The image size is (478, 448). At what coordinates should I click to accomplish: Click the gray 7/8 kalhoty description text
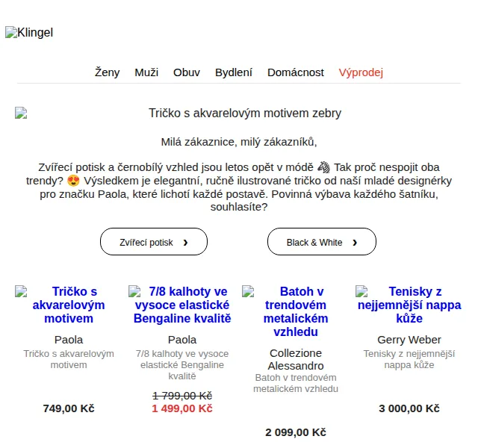(182, 365)
